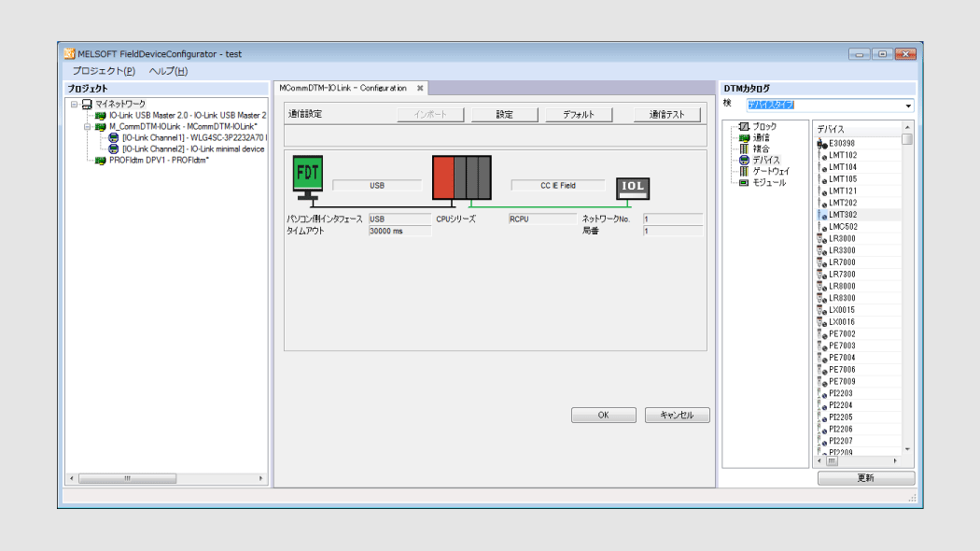Screen dimensions: 980x551
Task: Select the ブロック category icon in catalog
Action: click(x=744, y=126)
